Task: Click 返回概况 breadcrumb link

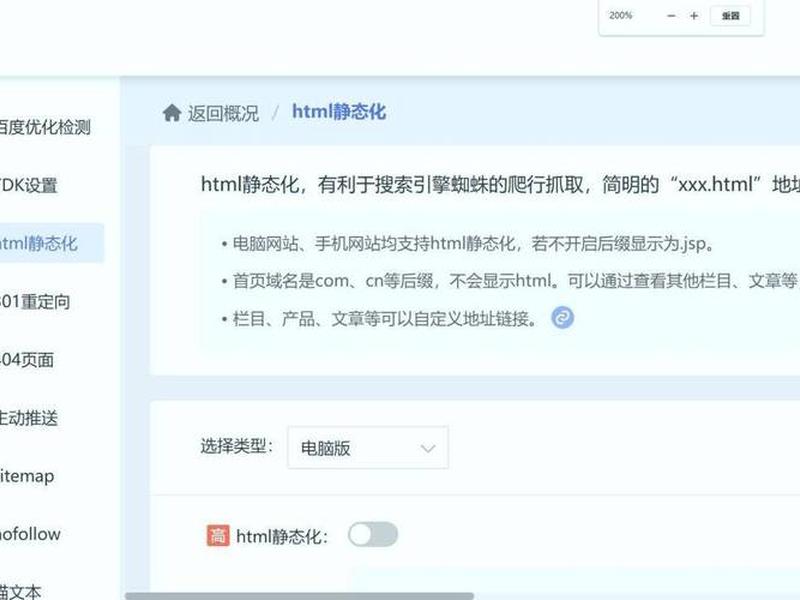Action: [x=223, y=113]
